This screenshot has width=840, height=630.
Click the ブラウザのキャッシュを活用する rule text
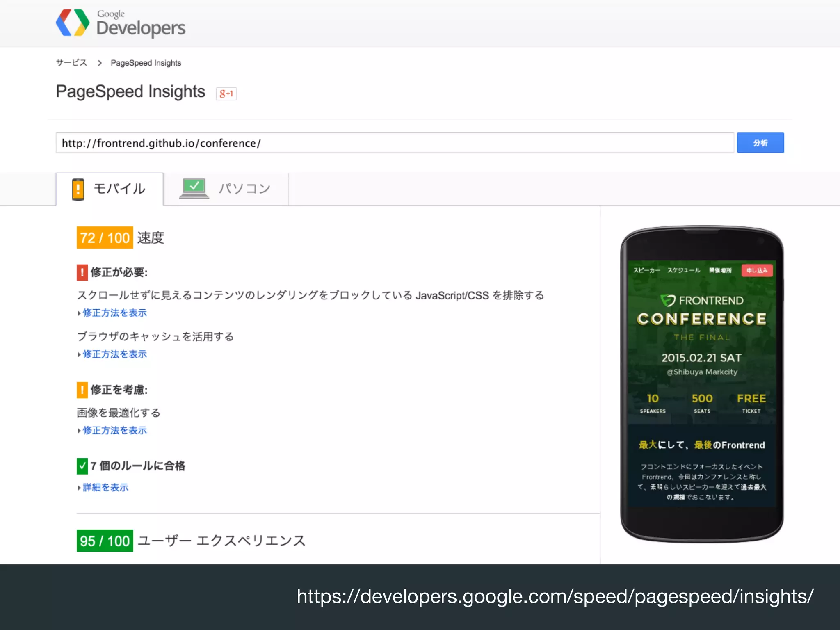pos(155,337)
